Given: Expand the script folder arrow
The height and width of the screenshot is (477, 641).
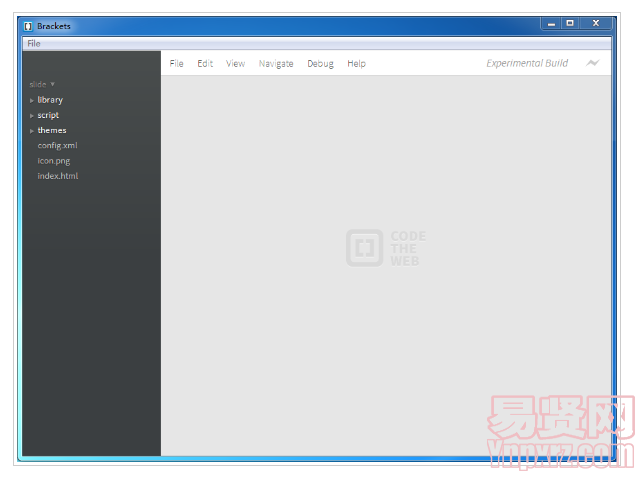Looking at the screenshot, I should [x=31, y=116].
